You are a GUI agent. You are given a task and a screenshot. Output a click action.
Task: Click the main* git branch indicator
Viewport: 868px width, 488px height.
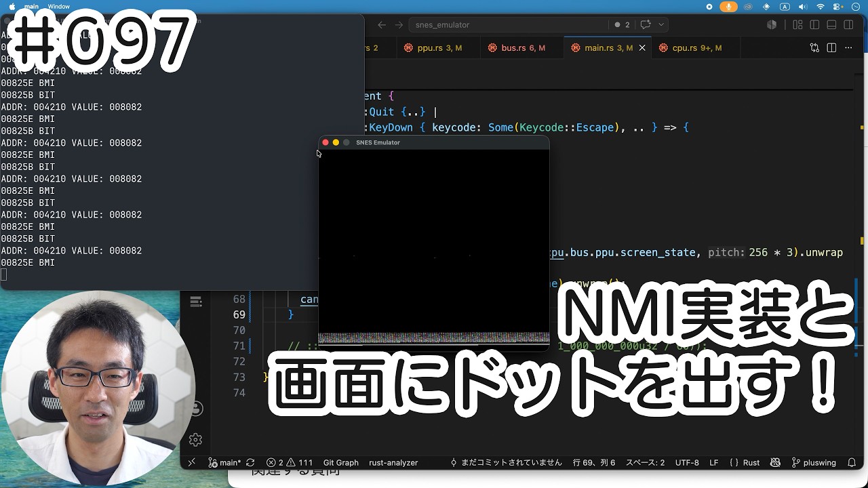(224, 462)
